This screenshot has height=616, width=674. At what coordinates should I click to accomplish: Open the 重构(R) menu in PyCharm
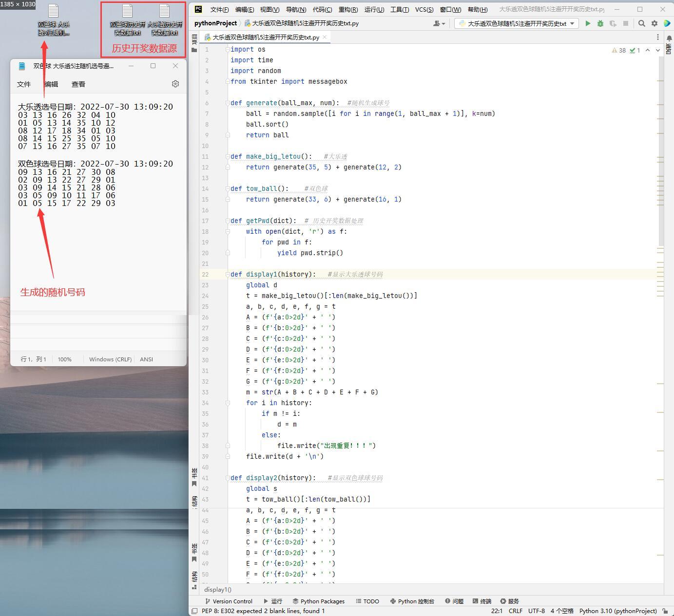tap(348, 9)
